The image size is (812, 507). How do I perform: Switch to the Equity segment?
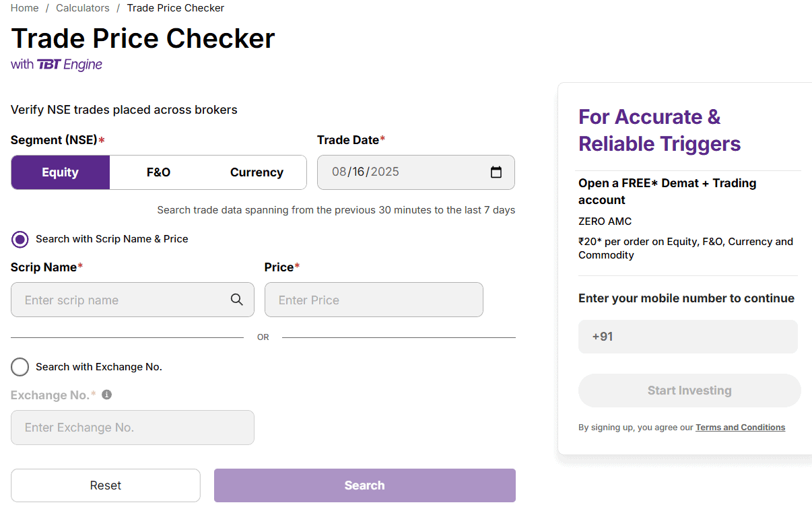pyautogui.click(x=61, y=172)
